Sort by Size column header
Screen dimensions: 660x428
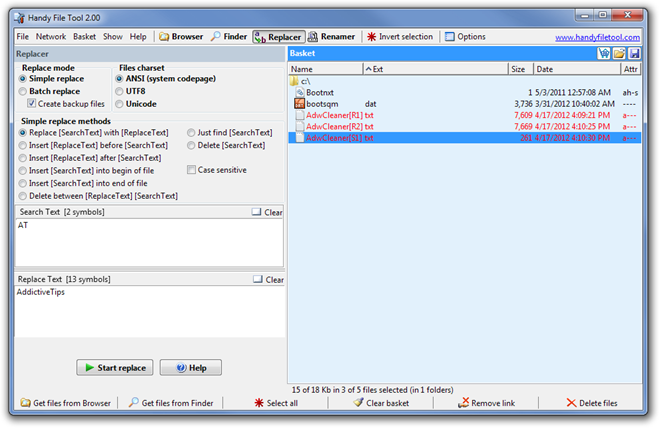(521, 69)
